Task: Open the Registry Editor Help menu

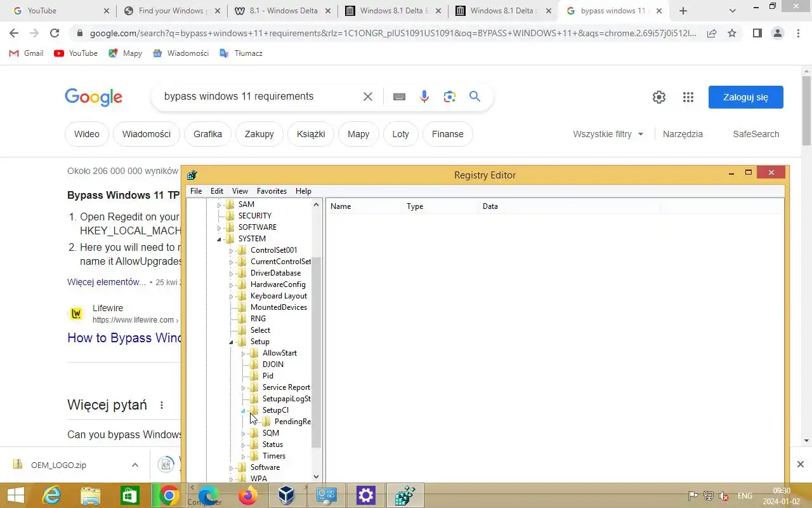Action: pyautogui.click(x=303, y=191)
